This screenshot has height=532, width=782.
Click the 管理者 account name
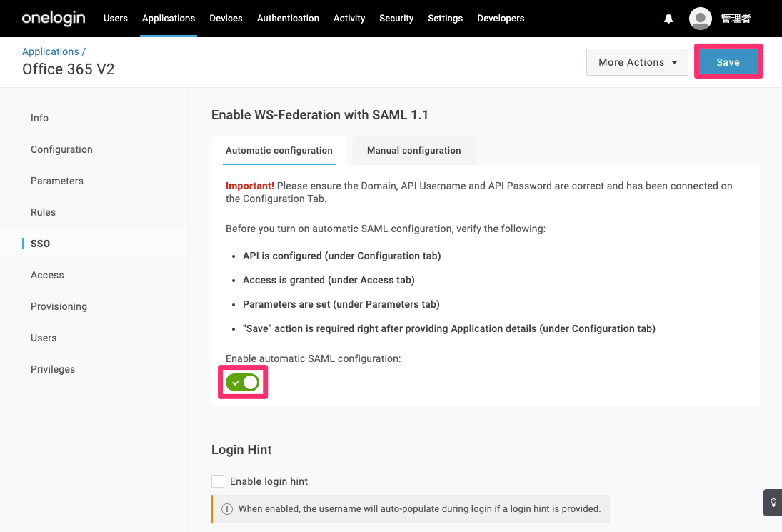(x=736, y=19)
